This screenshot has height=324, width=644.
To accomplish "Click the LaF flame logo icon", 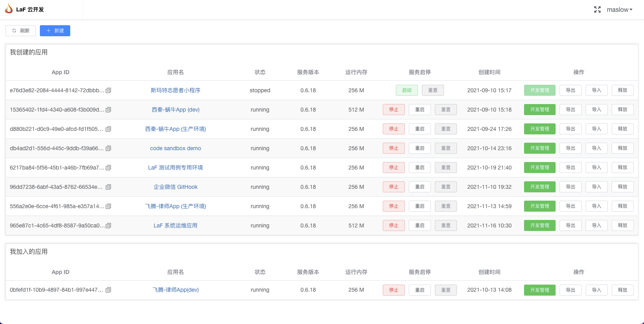I will click(9, 9).
